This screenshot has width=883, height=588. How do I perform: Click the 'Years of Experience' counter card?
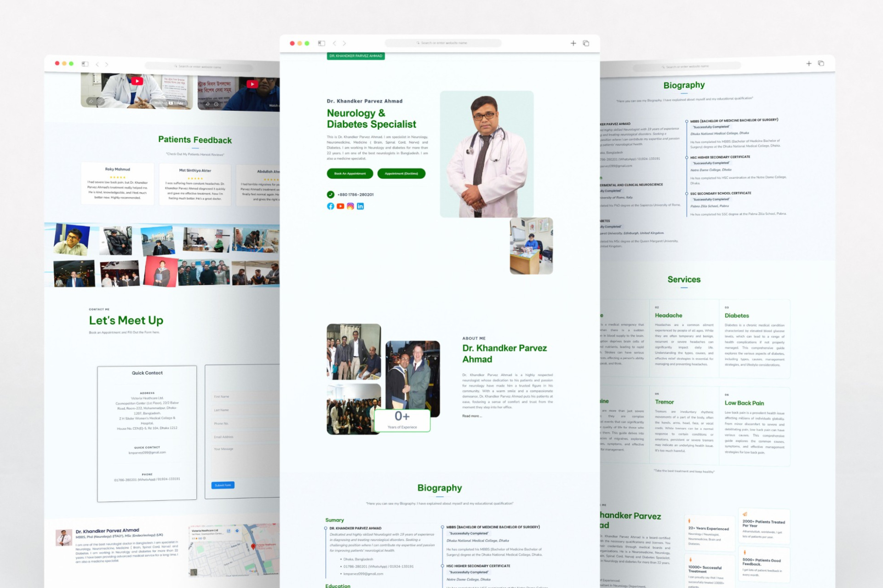pyautogui.click(x=402, y=420)
